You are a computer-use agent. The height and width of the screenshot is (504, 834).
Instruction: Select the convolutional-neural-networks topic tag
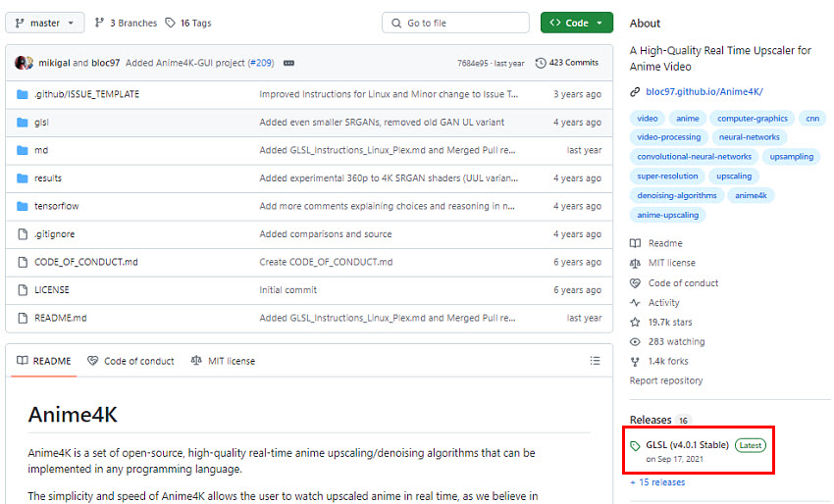coord(694,157)
